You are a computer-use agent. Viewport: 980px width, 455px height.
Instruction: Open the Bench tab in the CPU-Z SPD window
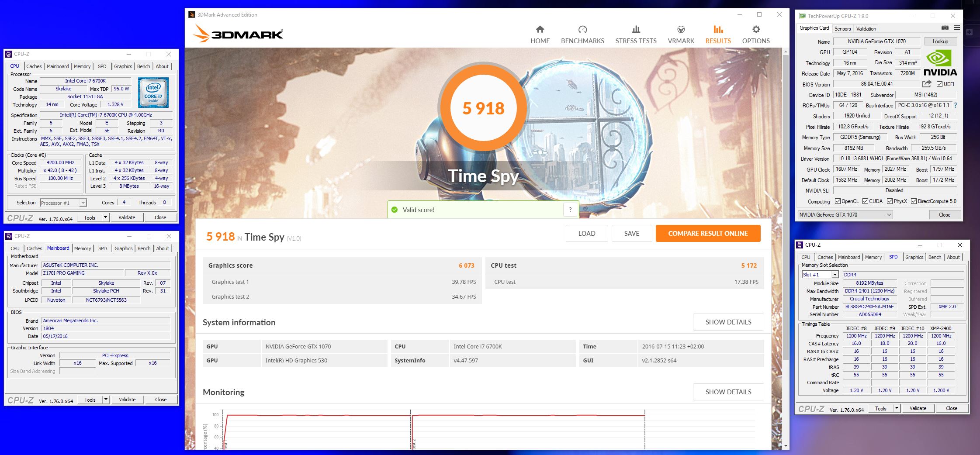935,257
